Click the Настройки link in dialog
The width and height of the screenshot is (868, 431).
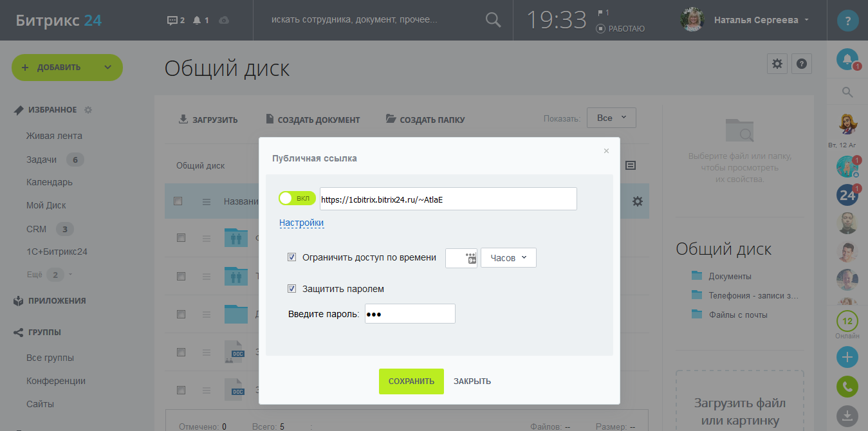(301, 223)
